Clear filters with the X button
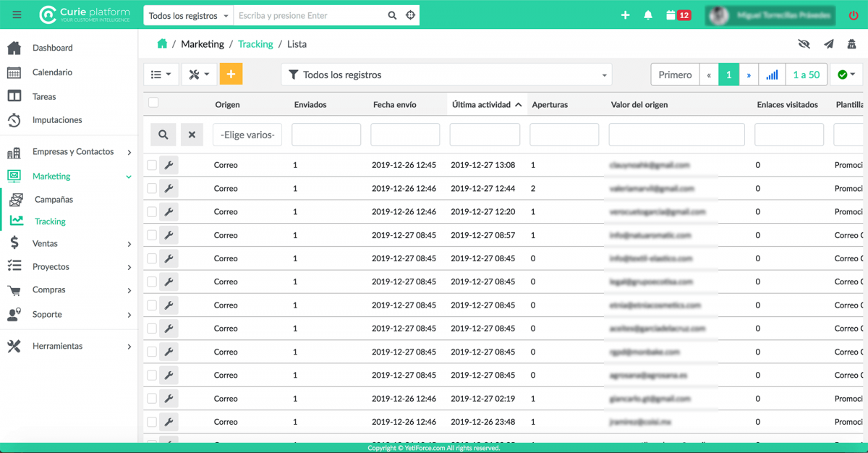The height and width of the screenshot is (453, 868). (192, 135)
